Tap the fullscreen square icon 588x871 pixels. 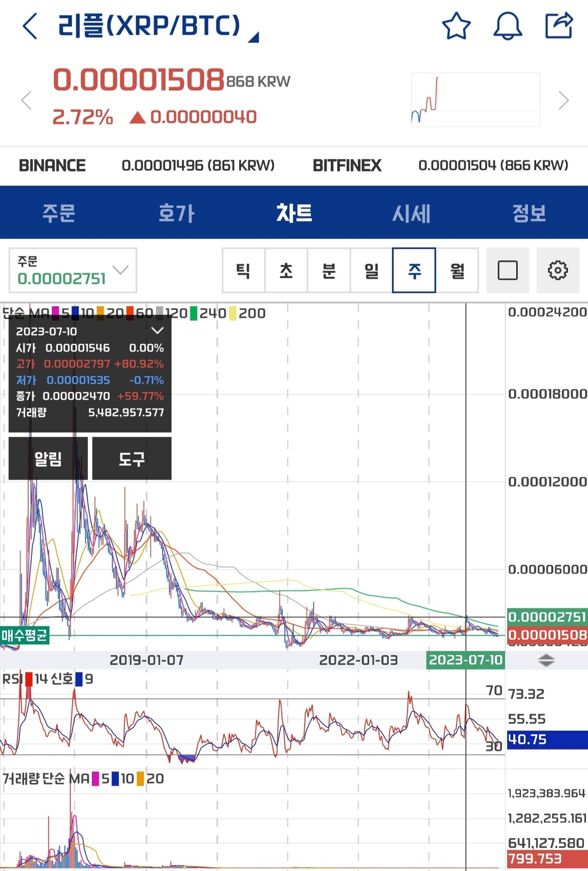click(x=508, y=270)
